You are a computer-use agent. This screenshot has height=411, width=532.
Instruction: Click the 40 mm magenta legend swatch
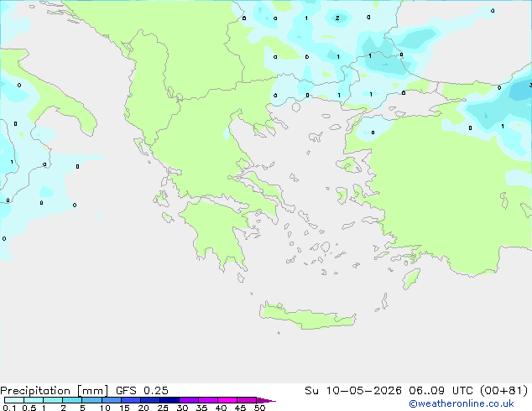(227, 400)
